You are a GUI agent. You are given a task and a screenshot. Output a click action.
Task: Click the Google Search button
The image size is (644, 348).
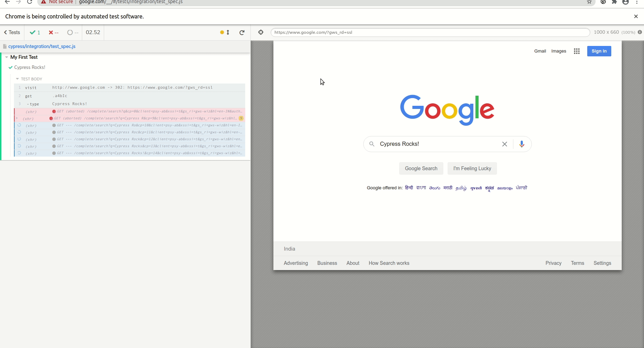pos(421,168)
